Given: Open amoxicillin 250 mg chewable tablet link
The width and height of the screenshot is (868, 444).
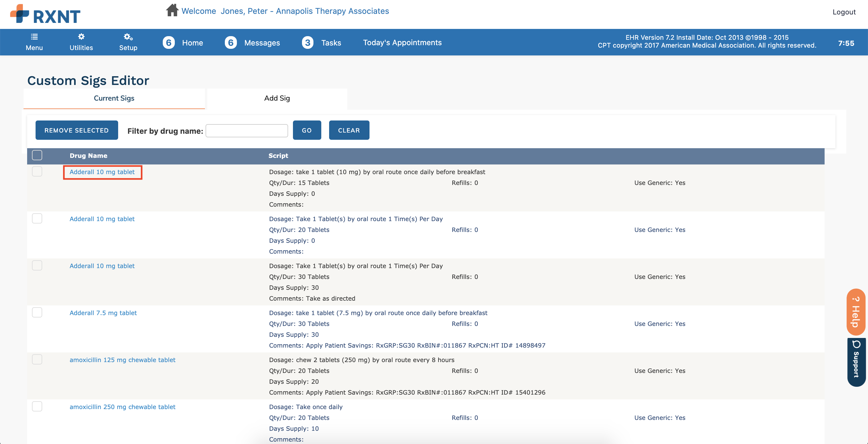Looking at the screenshot, I should [x=122, y=407].
